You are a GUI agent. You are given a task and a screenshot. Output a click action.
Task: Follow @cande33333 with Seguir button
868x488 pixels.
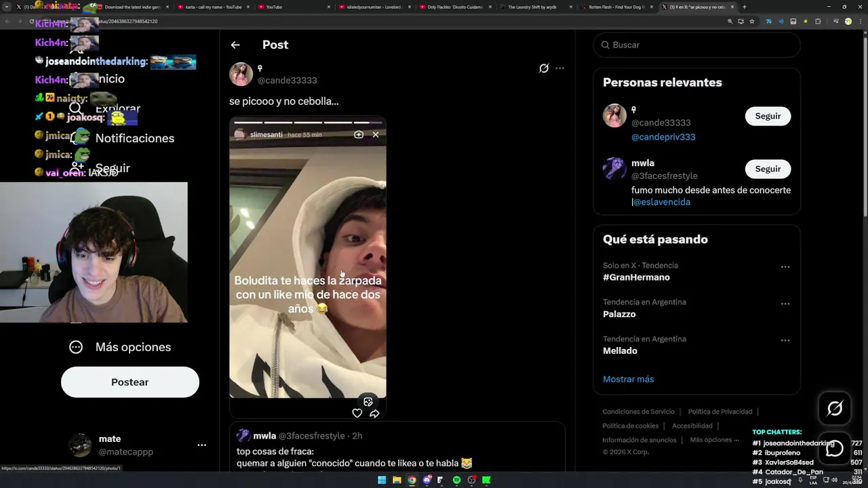[768, 116]
